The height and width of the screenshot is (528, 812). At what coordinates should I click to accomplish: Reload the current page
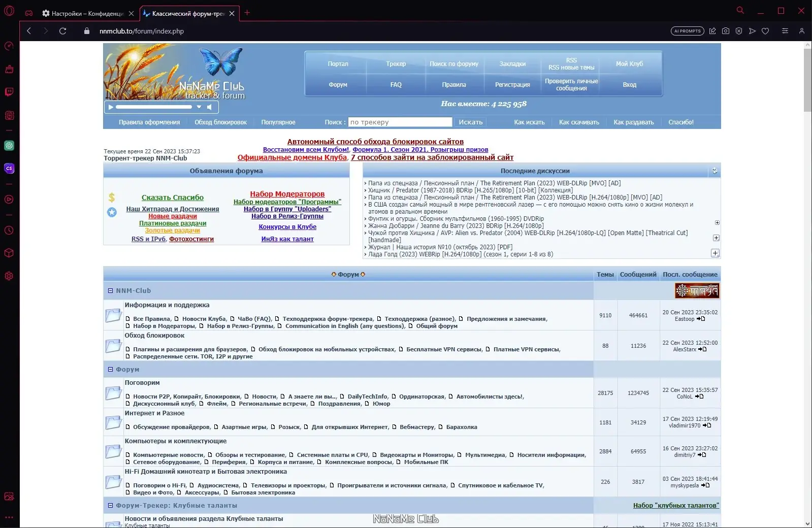click(63, 31)
